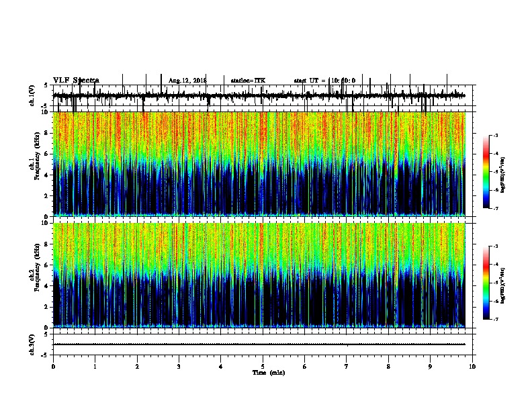Select the date label "Aug.12, 2018"
This screenshot has height=411, width=532.
tap(187, 81)
